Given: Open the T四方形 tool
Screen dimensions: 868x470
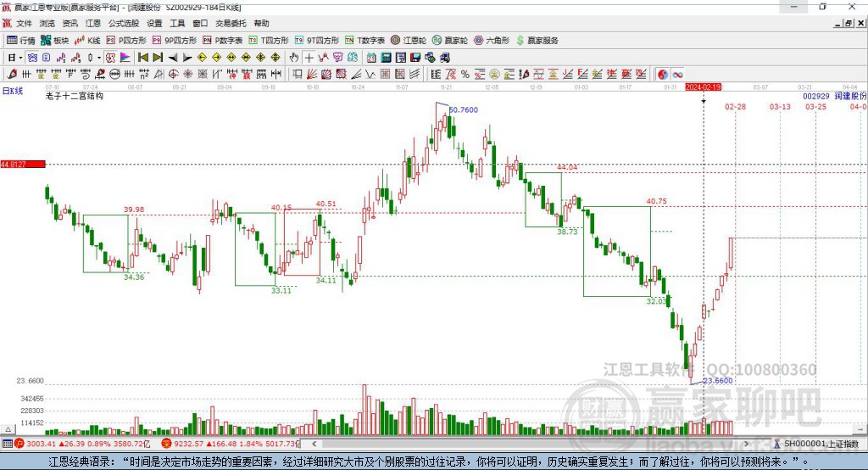Looking at the screenshot, I should [x=269, y=41].
